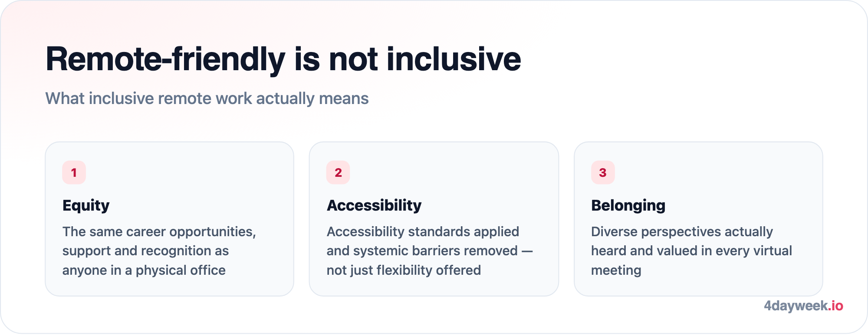Click 'anyone in a physical office' text line
868x335 pixels.
click(x=144, y=270)
